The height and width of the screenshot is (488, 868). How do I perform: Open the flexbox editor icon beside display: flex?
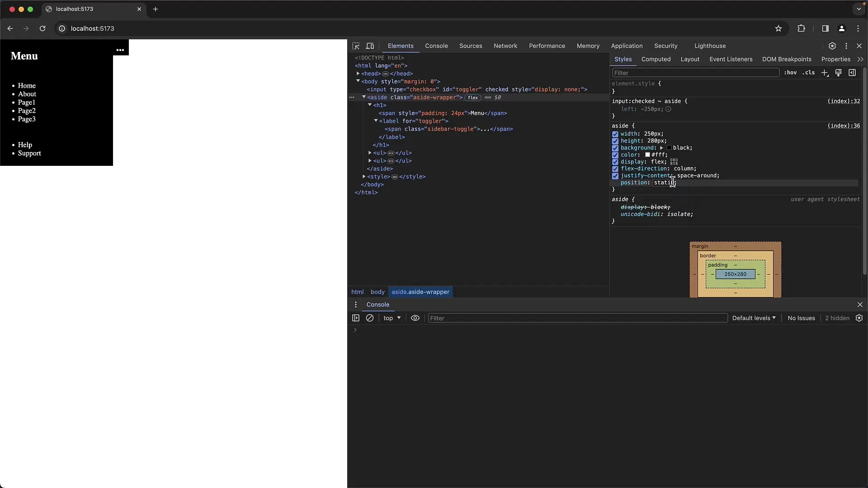[674, 162]
